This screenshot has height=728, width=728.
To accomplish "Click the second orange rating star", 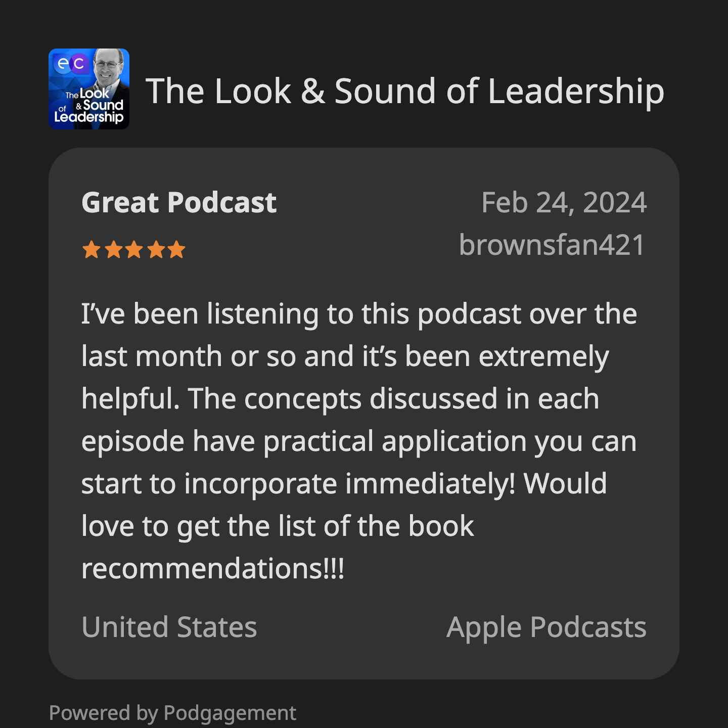I will (x=113, y=250).
